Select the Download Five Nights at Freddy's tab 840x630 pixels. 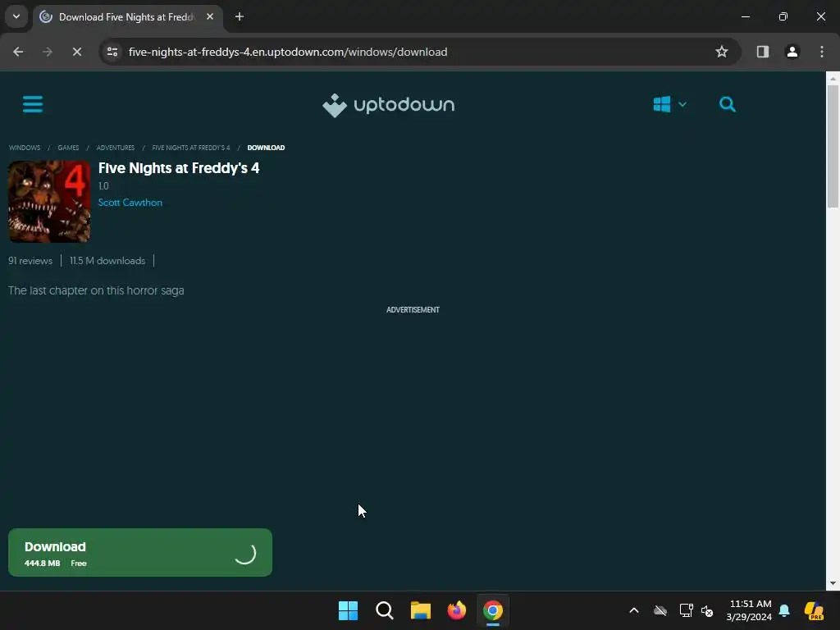coord(127,17)
